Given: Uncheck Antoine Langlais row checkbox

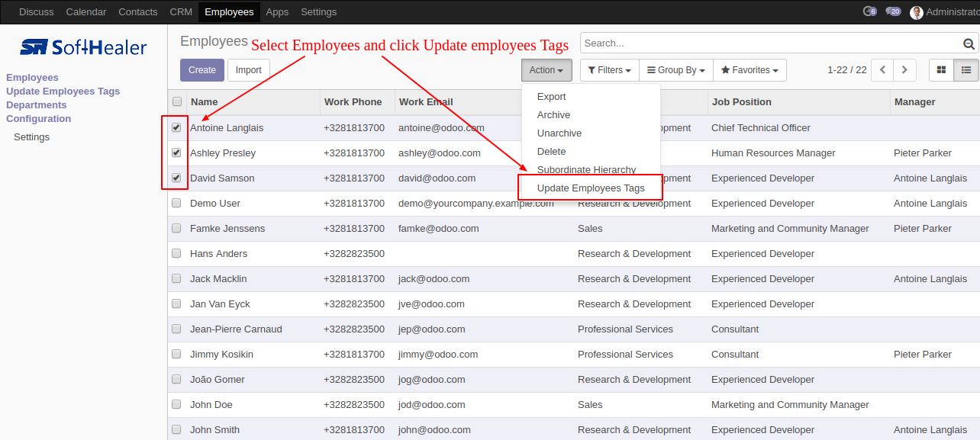Looking at the screenshot, I should (176, 127).
